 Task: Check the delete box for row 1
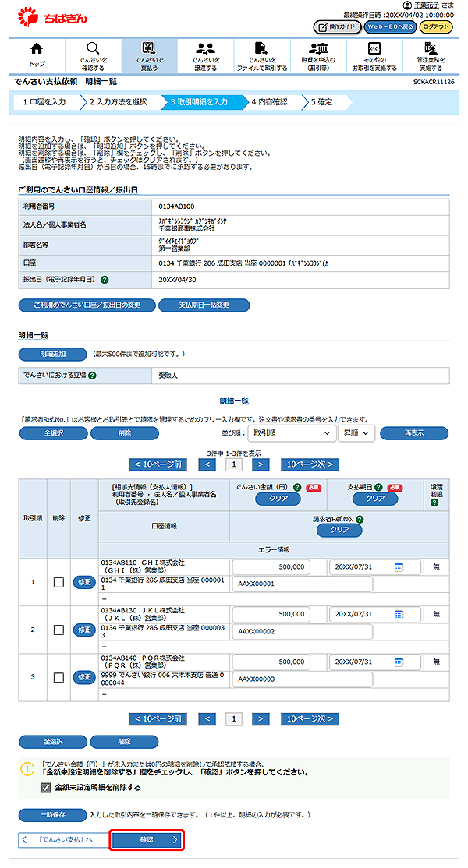58,582
